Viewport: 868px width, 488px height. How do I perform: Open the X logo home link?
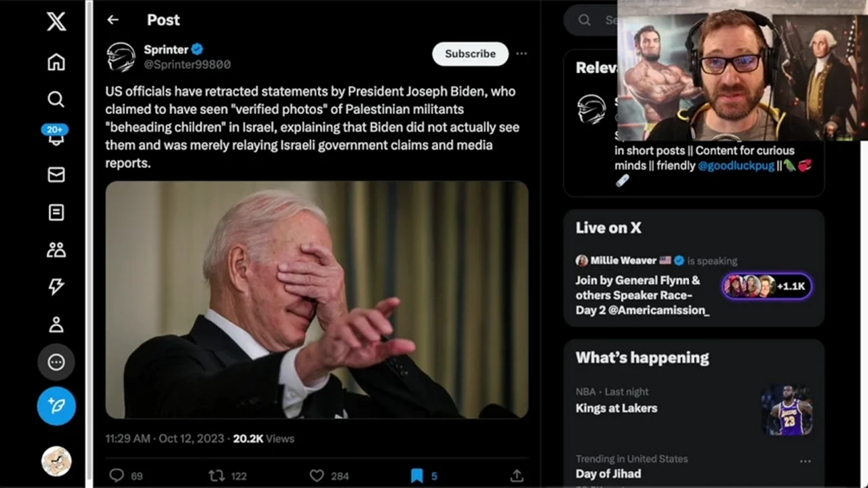[x=56, y=22]
